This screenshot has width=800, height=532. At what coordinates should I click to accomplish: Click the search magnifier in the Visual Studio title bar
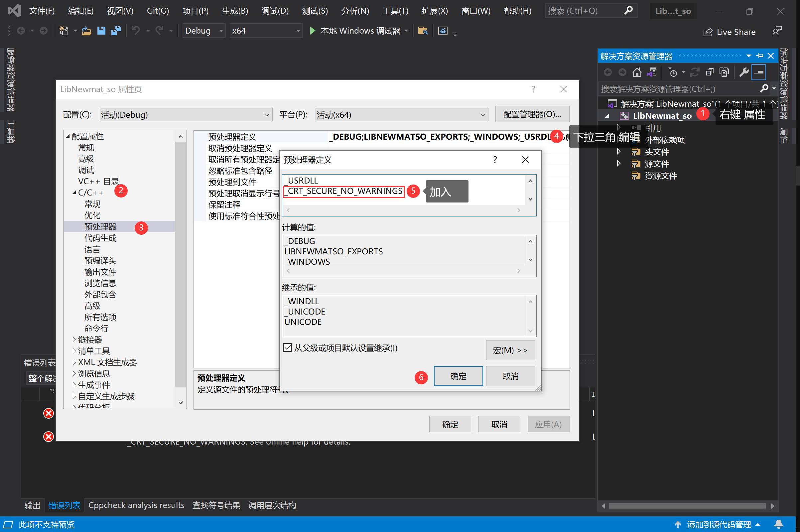pos(628,11)
